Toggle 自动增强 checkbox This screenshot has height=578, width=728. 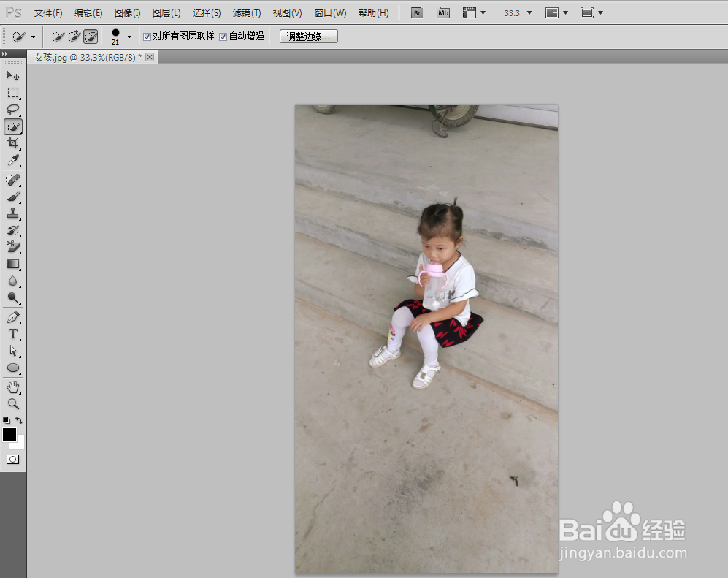[x=223, y=37]
